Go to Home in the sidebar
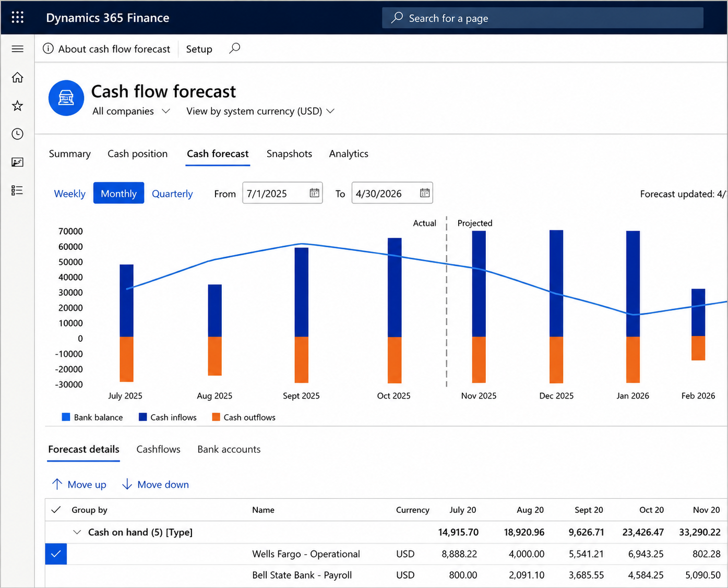728x588 pixels. (x=18, y=77)
